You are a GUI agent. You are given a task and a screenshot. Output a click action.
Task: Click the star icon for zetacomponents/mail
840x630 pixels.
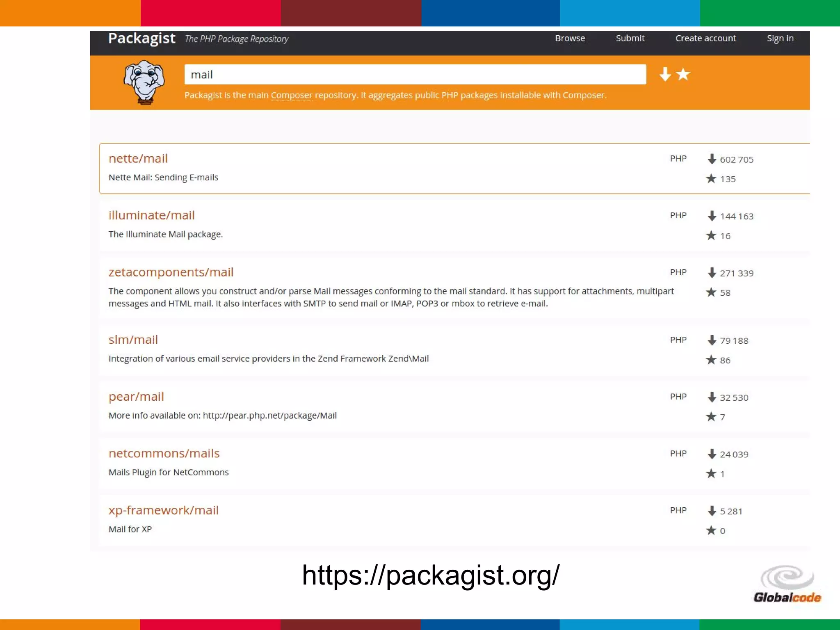coord(711,292)
